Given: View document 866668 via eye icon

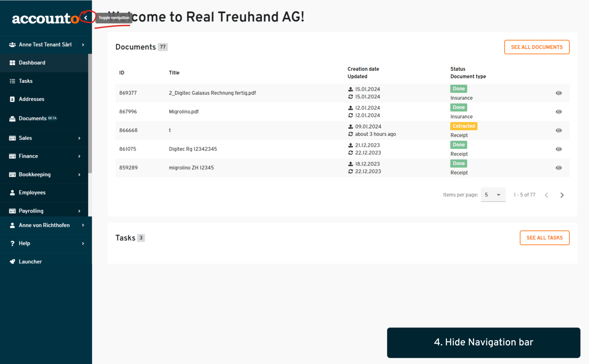Looking at the screenshot, I should pos(559,131).
